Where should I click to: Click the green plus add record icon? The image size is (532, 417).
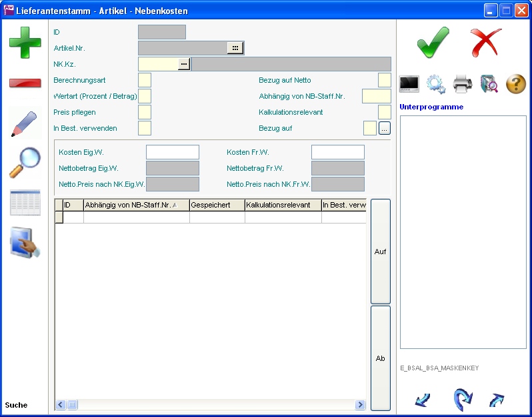point(25,41)
